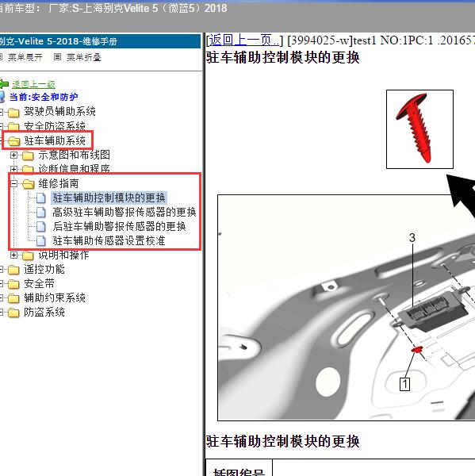Open the 辅助约束系统 folder

point(55,297)
